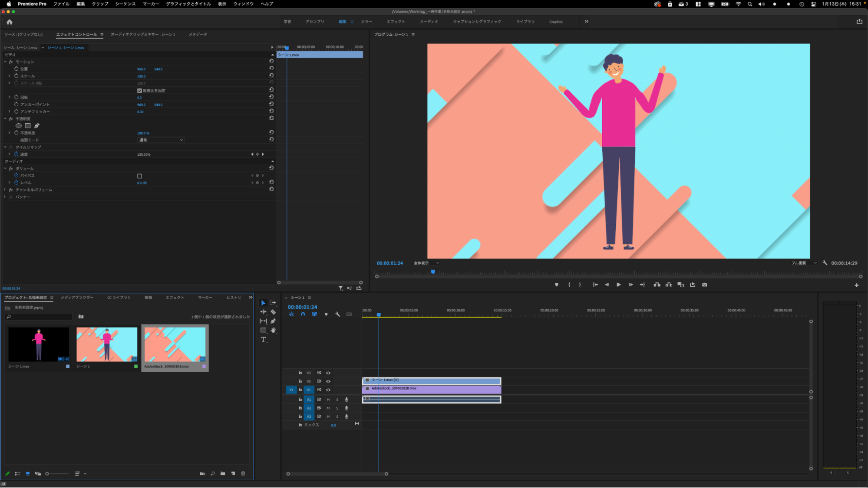This screenshot has width=868, height=488.
Task: Select the Type (T) tool
Action: tap(263, 340)
